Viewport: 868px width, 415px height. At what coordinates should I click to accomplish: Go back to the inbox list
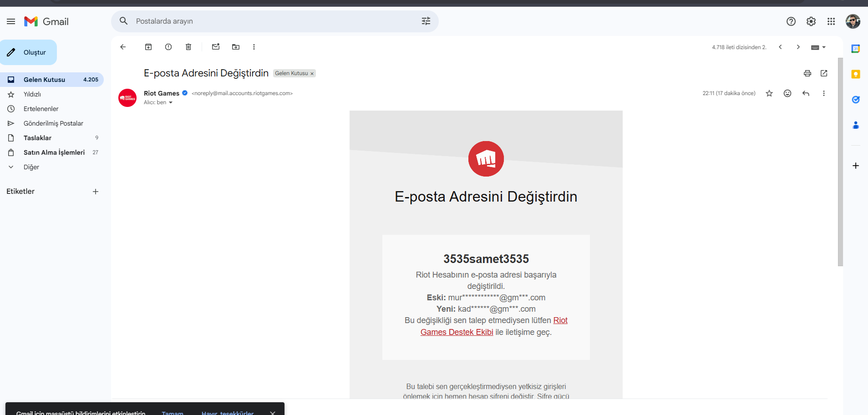123,47
